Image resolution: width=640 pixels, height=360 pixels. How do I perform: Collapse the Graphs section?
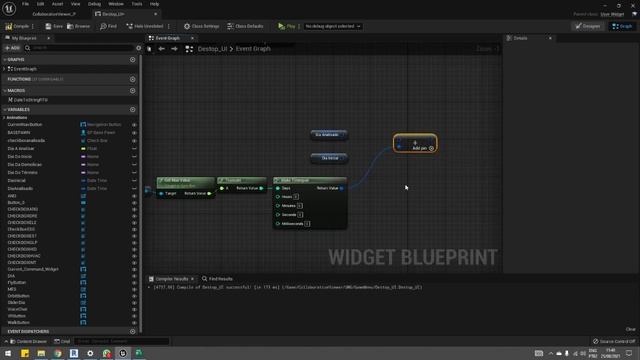click(x=5, y=60)
